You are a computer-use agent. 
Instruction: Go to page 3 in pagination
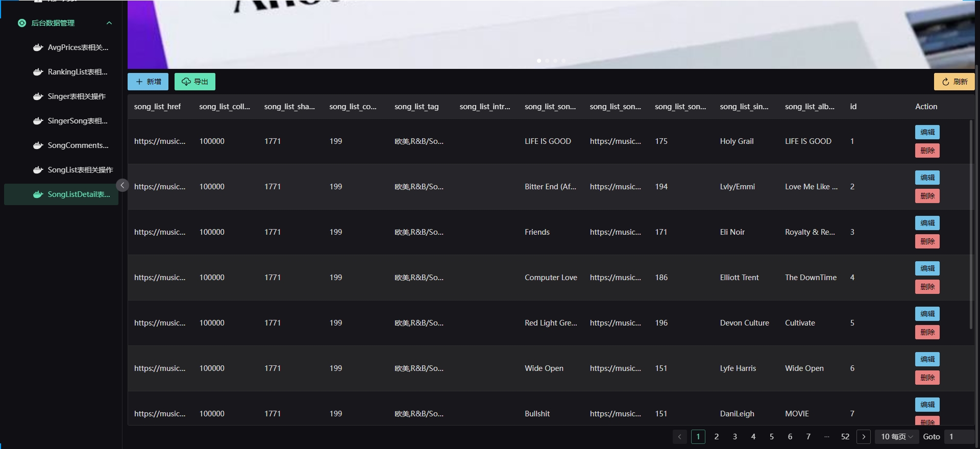[x=734, y=437]
